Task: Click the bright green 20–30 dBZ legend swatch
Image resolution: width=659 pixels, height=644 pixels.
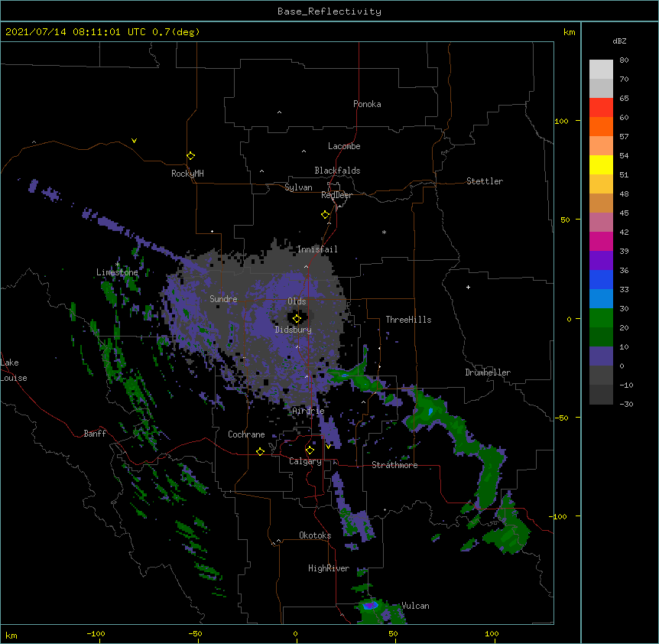Action: point(601,318)
